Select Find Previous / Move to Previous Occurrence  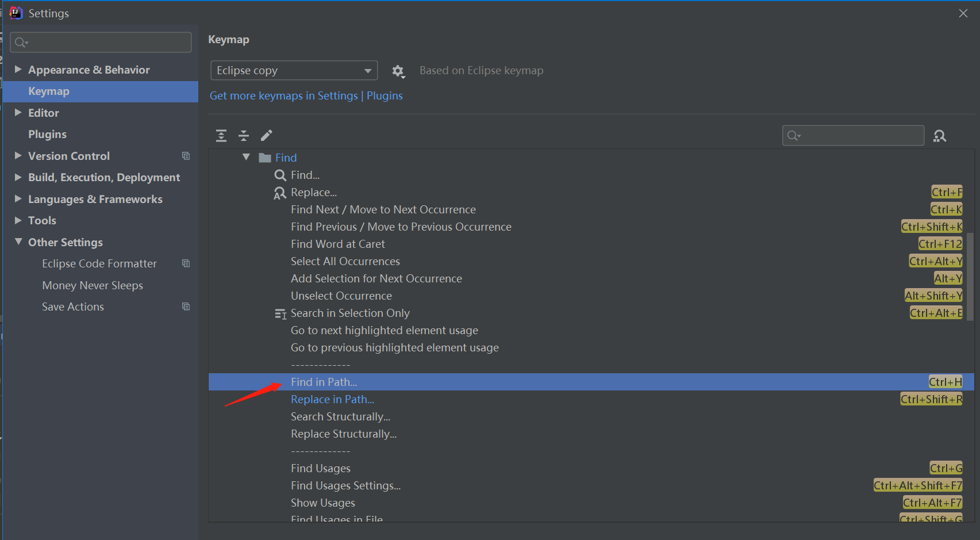[401, 227]
